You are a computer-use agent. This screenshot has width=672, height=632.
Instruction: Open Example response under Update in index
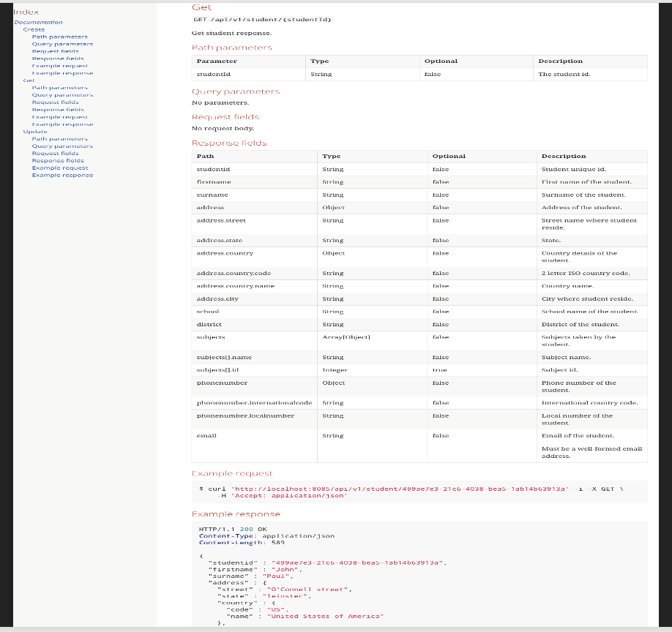[x=62, y=175]
